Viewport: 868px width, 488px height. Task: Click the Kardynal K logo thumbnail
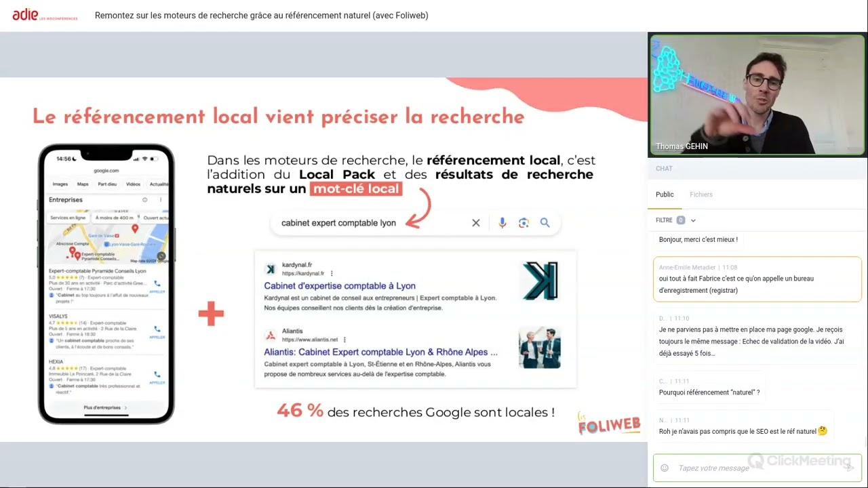click(x=540, y=281)
